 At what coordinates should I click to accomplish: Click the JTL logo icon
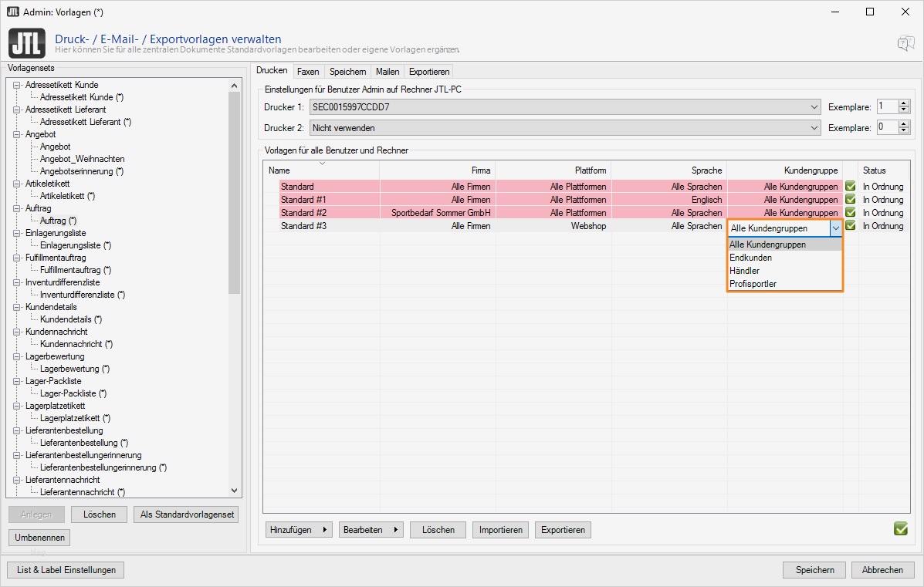click(28, 43)
